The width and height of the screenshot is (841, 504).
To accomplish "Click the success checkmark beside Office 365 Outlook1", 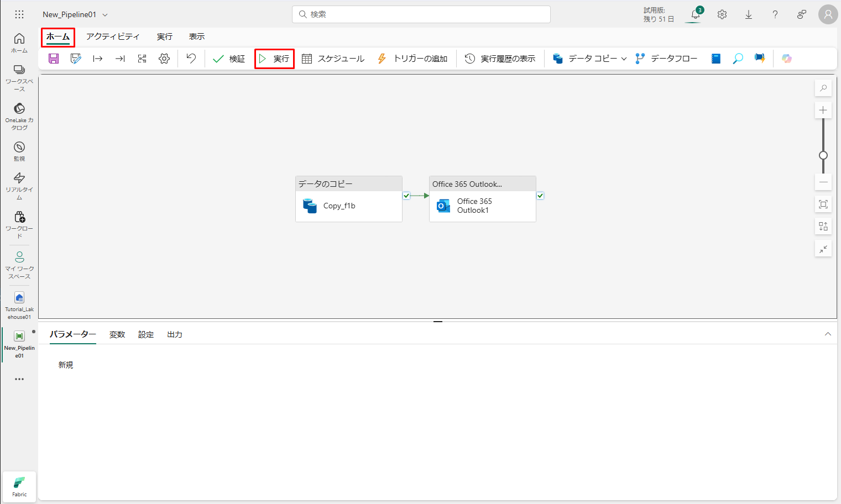I will [x=540, y=196].
